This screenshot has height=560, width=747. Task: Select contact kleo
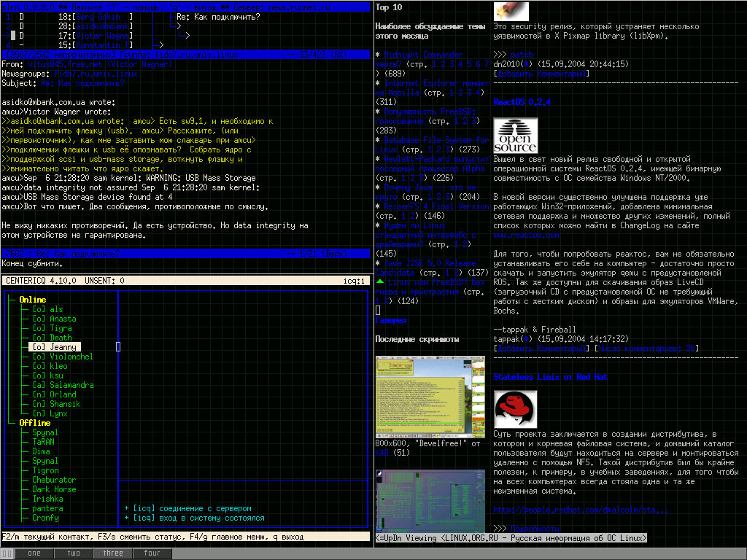point(50,366)
